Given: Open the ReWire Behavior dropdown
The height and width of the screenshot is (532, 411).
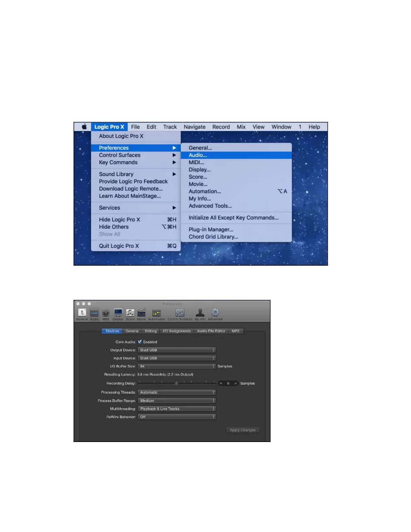Looking at the screenshot, I should click(177, 417).
